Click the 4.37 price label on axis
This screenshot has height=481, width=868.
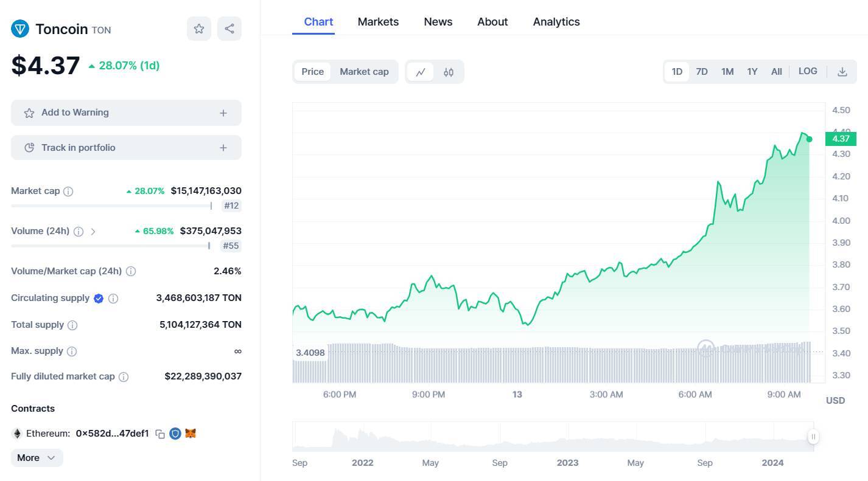(841, 139)
